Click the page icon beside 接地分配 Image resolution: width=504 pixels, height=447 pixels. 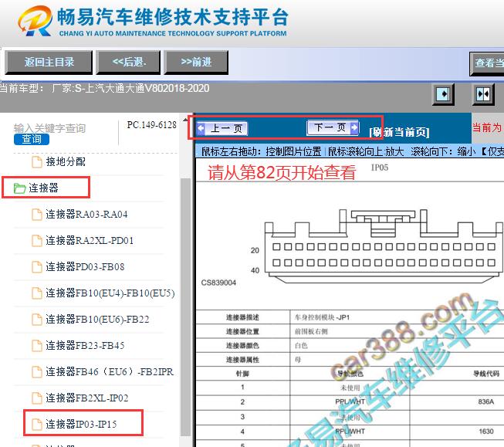click(x=37, y=162)
